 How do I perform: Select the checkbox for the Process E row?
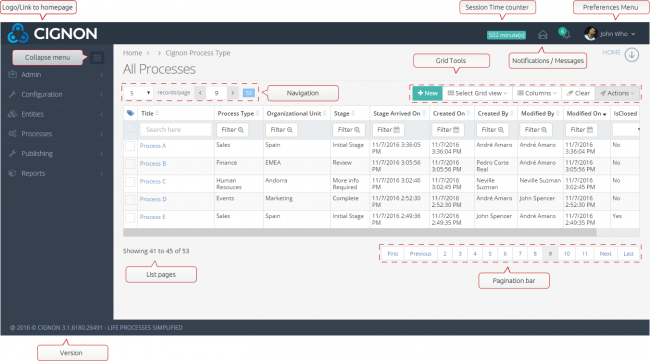click(130, 217)
